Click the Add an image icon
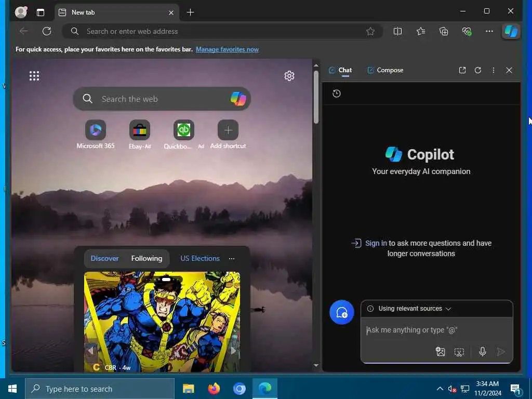The width and height of the screenshot is (532, 399). pos(440,352)
